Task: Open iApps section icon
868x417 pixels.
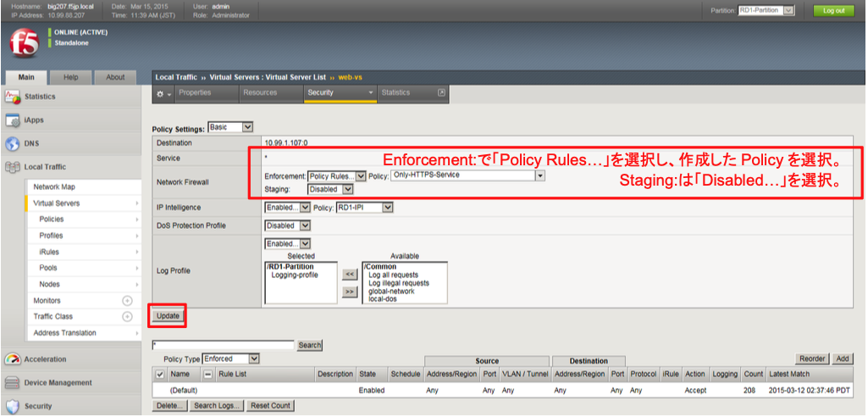Action: [13, 120]
